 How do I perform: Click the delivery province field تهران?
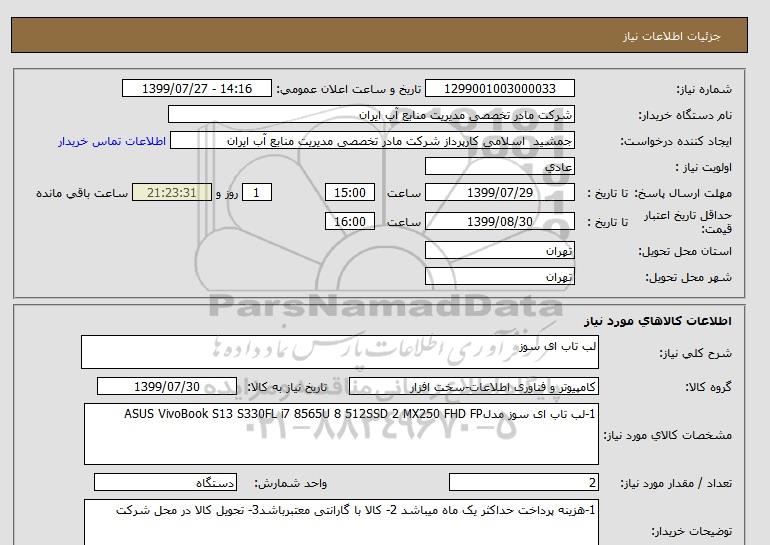coord(499,250)
